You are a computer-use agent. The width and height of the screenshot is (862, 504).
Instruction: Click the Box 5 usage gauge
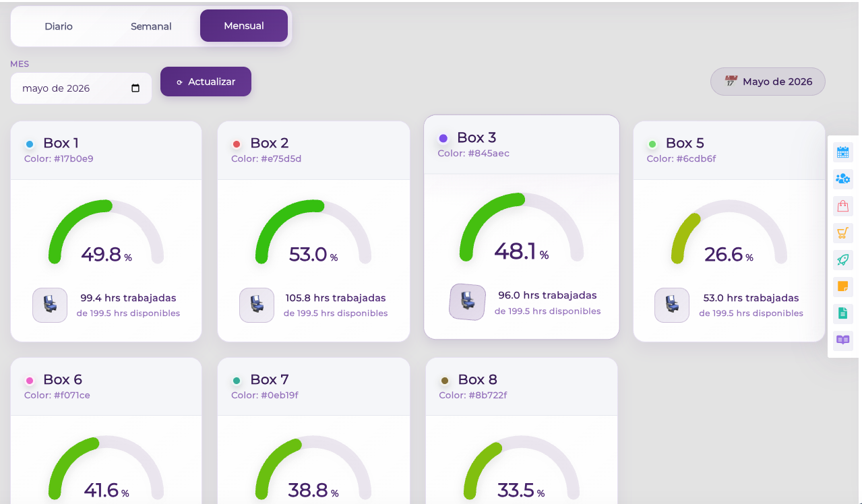coord(729,232)
